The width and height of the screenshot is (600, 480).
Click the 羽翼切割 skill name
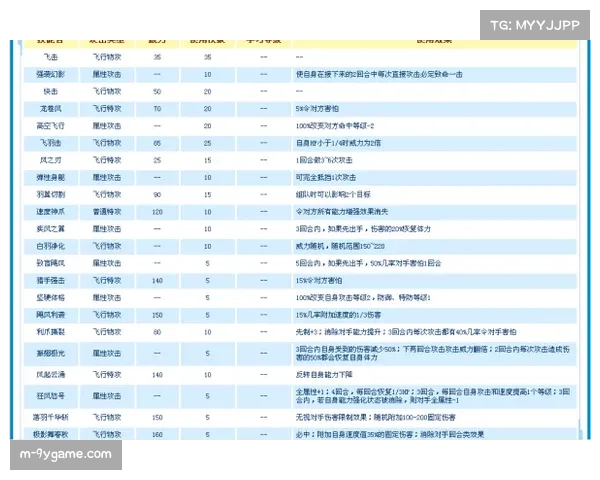click(x=51, y=194)
